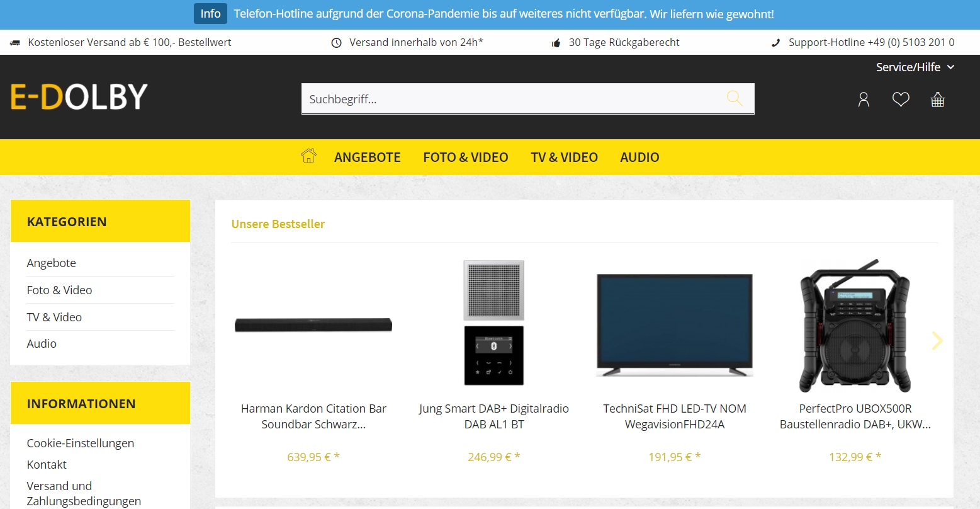Open the ANGEBOTE menu item
Viewport: 980px width, 509px height.
point(368,157)
